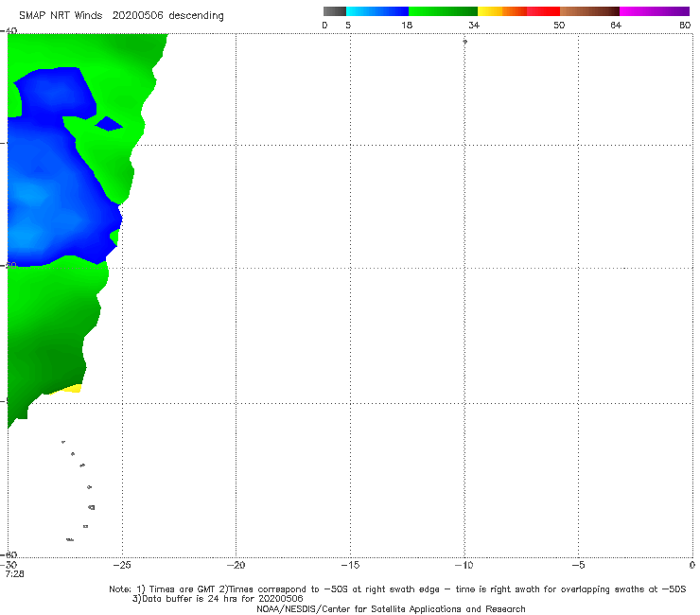
Task: Click the small yellow high-wind patch on the map
Action: [72, 389]
